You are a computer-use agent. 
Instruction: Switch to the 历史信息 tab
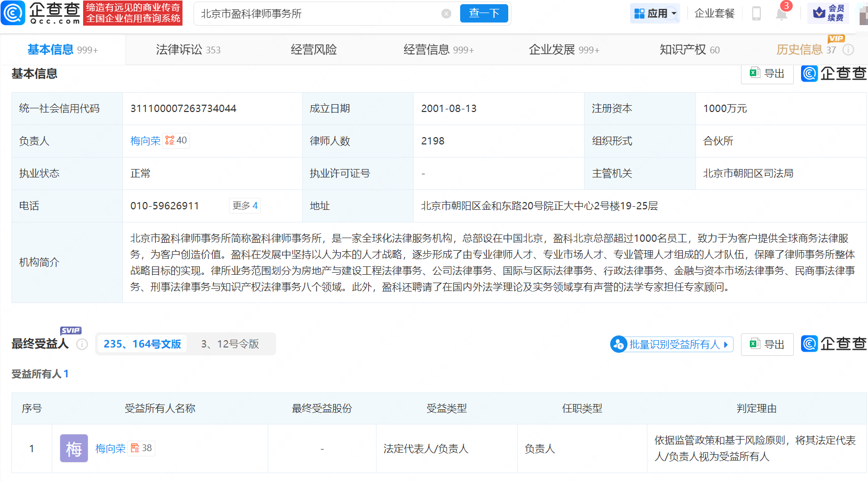point(806,50)
